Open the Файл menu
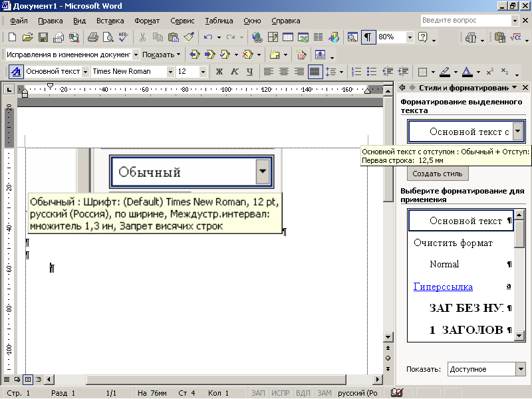 tap(19, 21)
